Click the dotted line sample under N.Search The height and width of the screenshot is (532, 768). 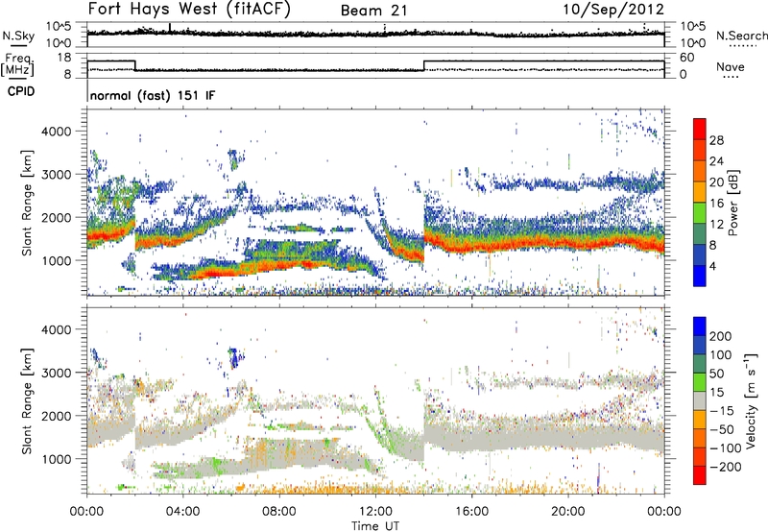pyautogui.click(x=742, y=46)
